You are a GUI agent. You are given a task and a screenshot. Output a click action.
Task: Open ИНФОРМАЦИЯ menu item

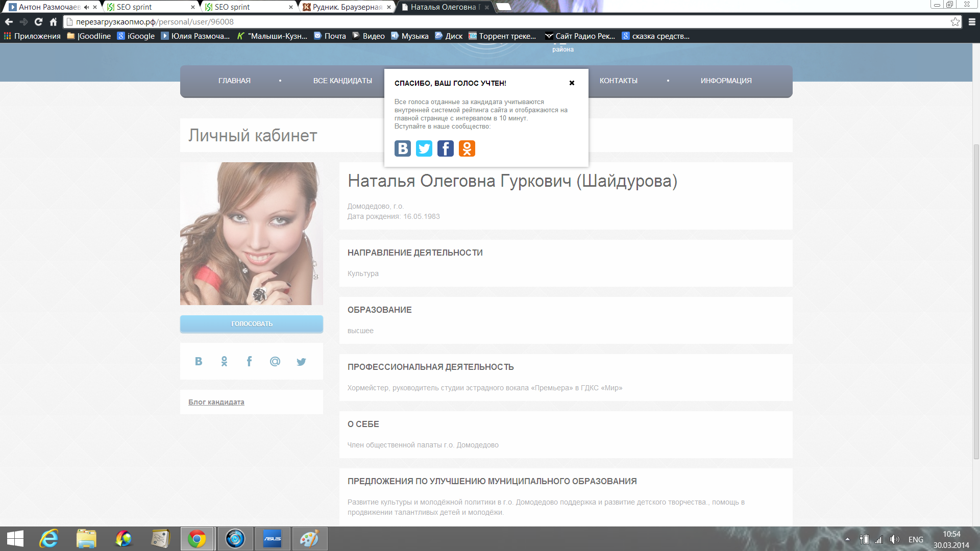click(x=726, y=81)
